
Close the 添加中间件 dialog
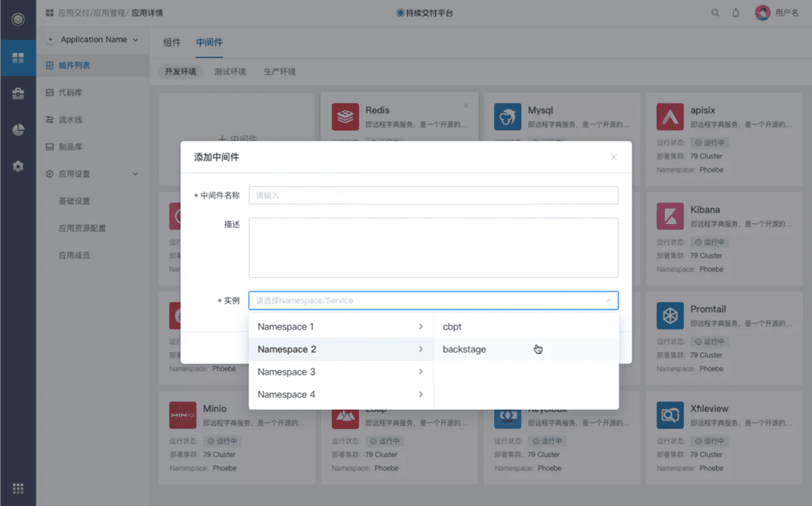coord(614,157)
